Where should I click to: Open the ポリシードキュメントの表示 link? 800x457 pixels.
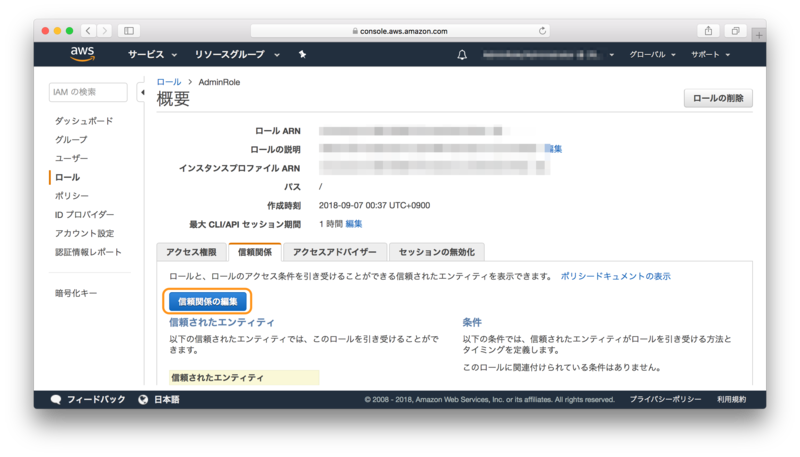pyautogui.click(x=615, y=276)
